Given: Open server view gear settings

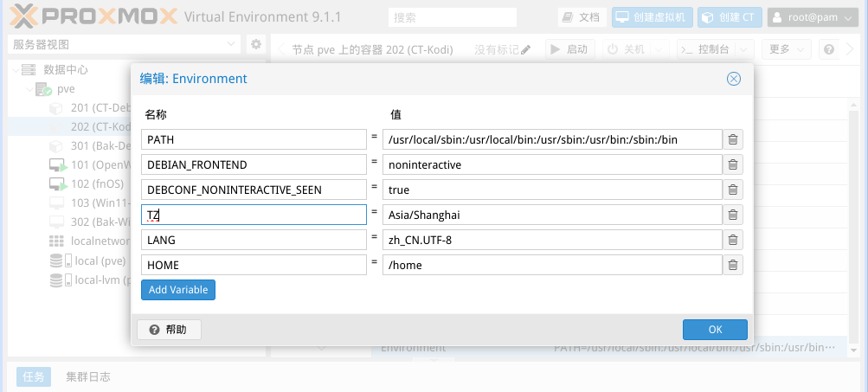Looking at the screenshot, I should tap(255, 44).
